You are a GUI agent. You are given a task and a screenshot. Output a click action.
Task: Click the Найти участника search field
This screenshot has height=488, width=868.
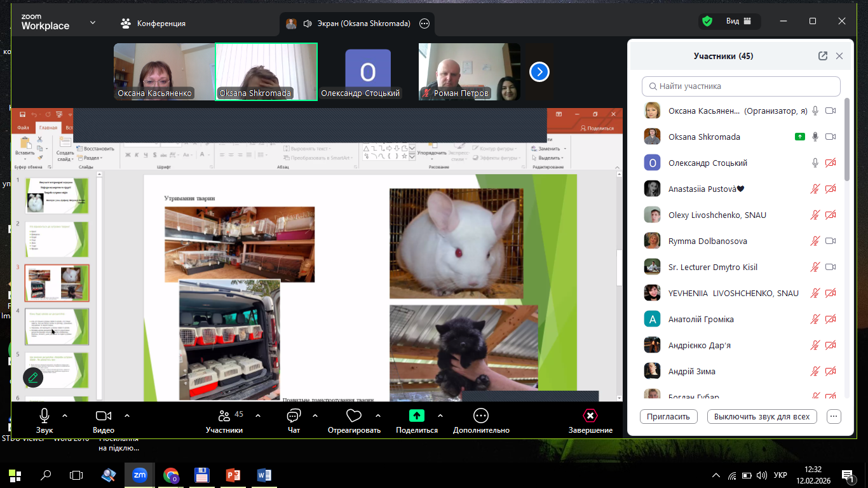click(741, 86)
